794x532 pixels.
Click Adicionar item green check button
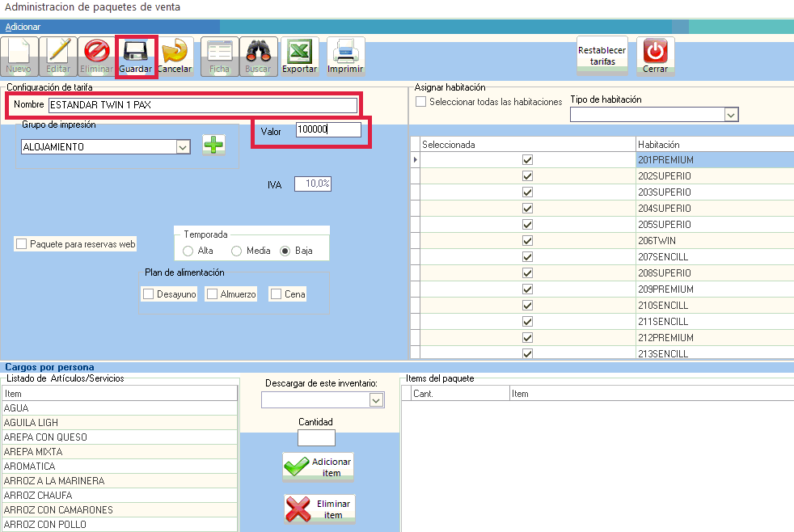(318, 467)
